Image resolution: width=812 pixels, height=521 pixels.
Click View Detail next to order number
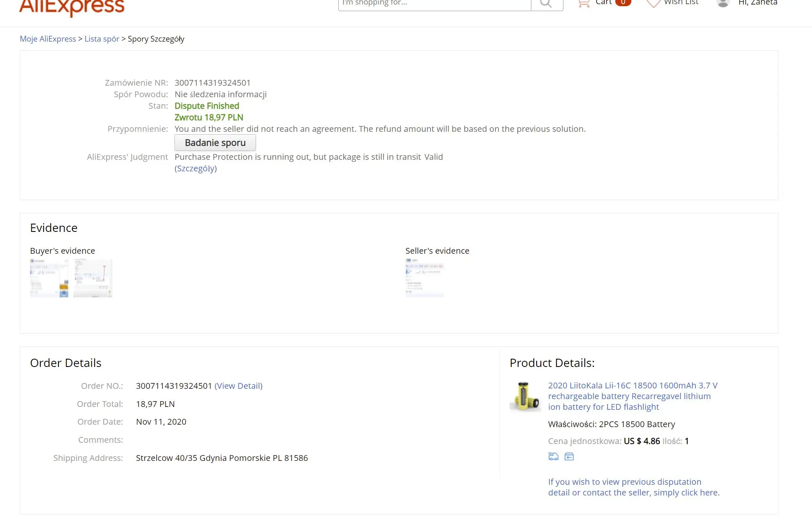(238, 386)
